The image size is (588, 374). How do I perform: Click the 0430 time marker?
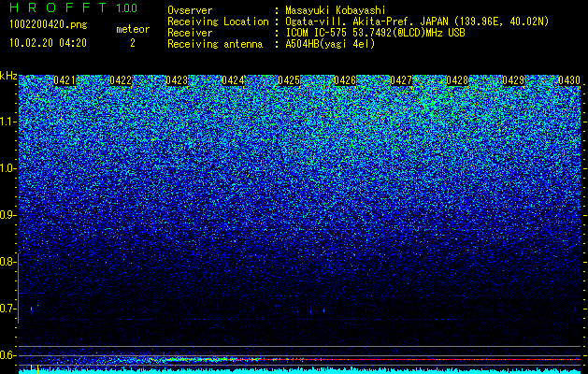pos(569,80)
